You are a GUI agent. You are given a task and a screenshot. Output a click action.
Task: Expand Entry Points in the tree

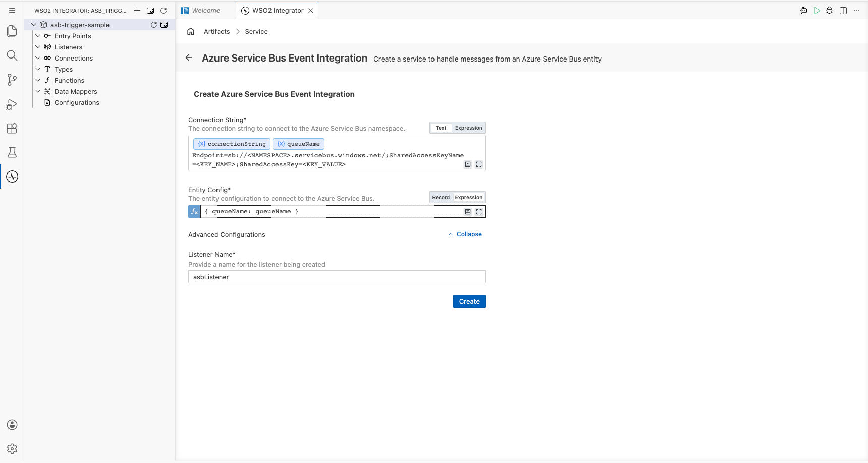click(x=38, y=36)
